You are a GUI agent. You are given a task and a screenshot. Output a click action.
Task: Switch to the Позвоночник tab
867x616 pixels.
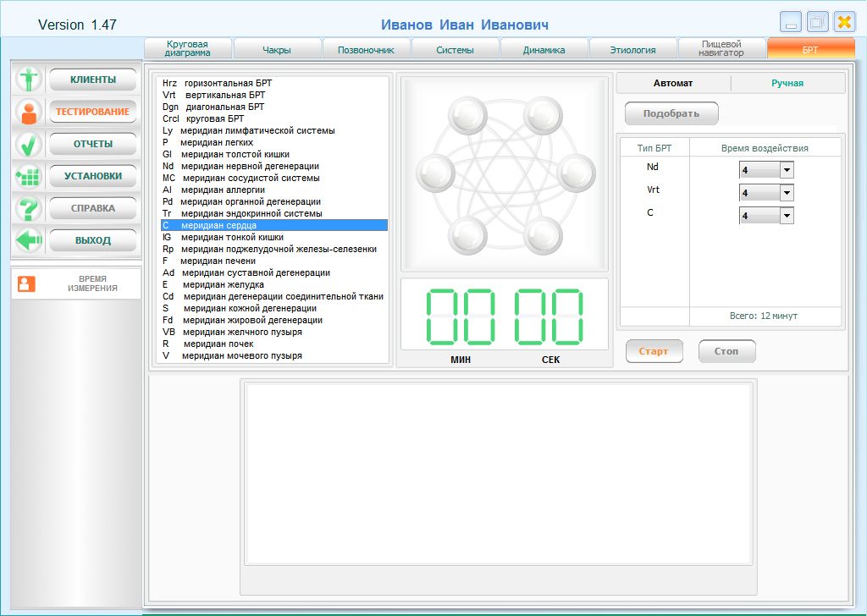point(366,50)
